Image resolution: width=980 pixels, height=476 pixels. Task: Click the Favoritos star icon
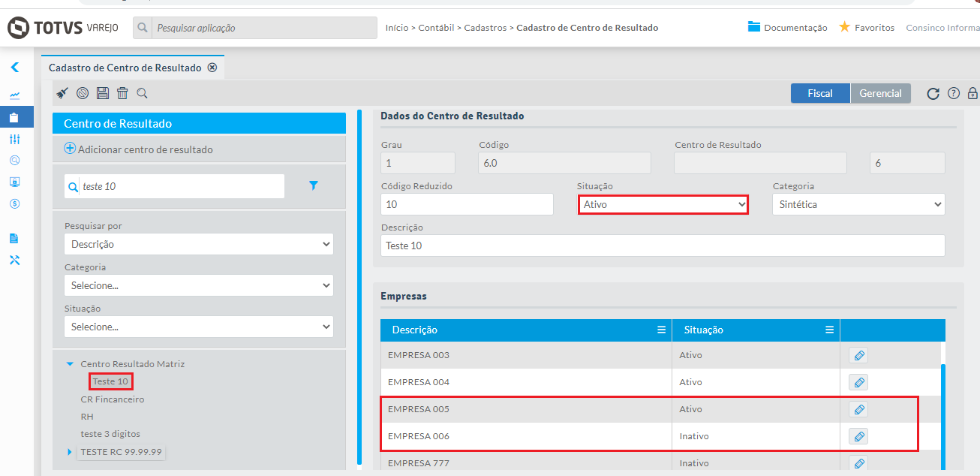tap(844, 27)
